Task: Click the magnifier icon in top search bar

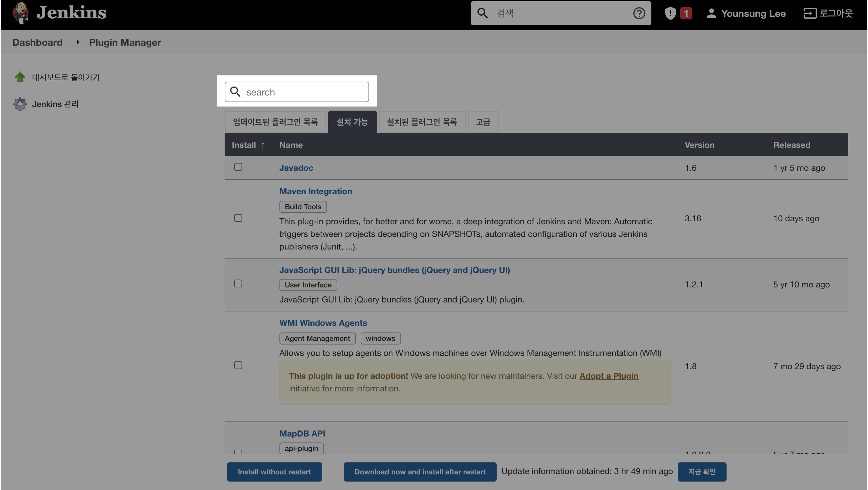Action: [x=482, y=13]
